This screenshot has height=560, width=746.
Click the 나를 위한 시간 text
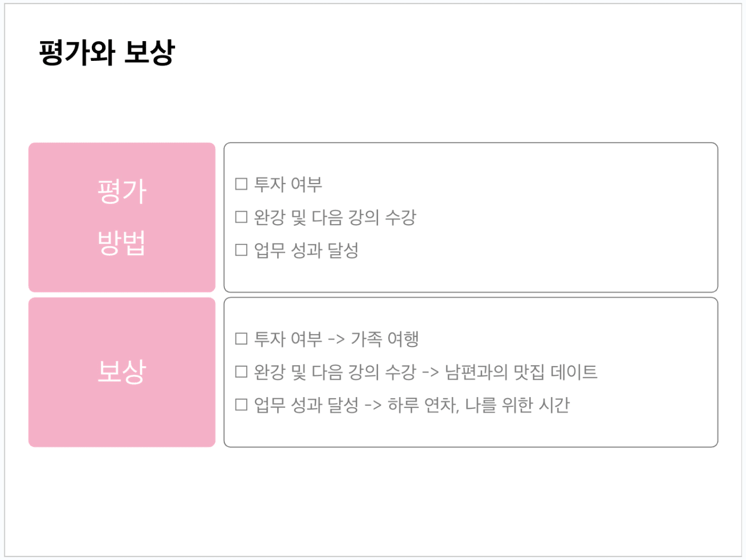pos(517,405)
